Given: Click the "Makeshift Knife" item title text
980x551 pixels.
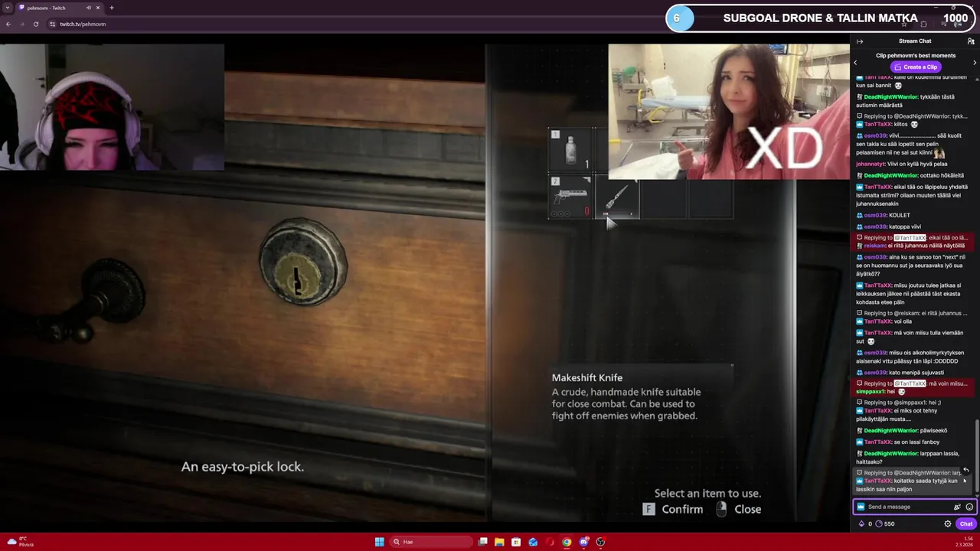Looking at the screenshot, I should tap(587, 377).
